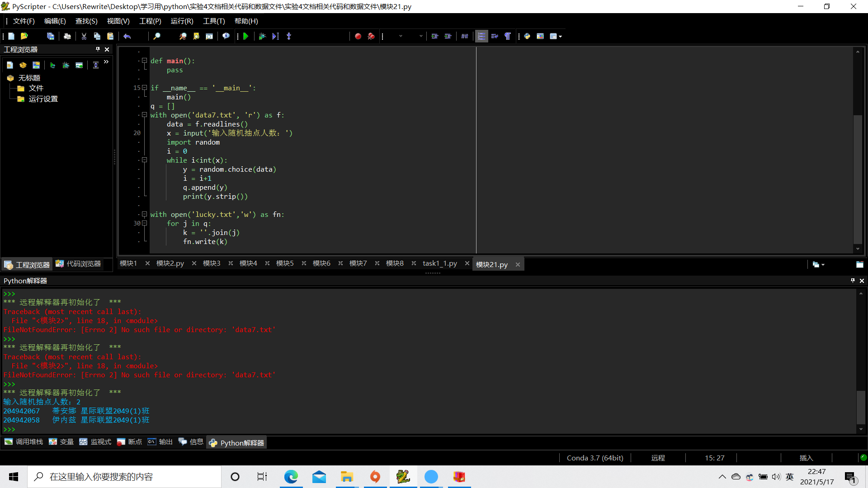The width and height of the screenshot is (868, 488).
Task: Click the Undo arrow icon
Action: point(127,36)
